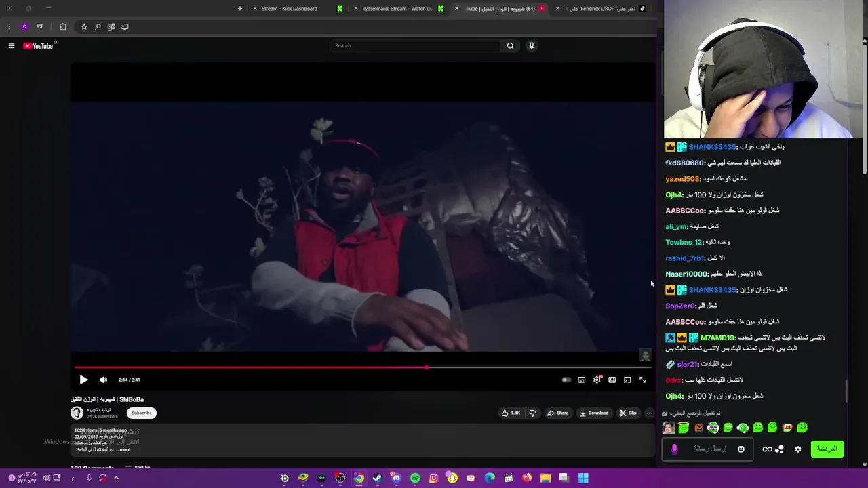This screenshot has height=488, width=868.
Task: Enter fullscreen mode in the player
Action: click(642, 380)
